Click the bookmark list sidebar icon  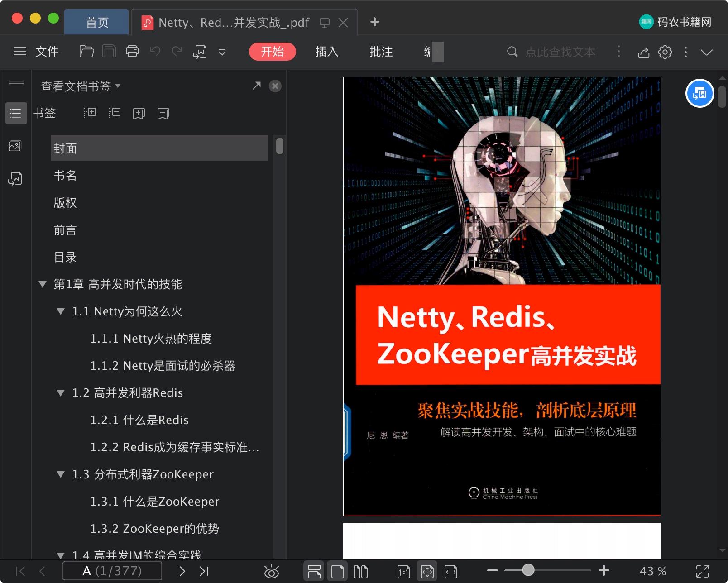click(x=16, y=113)
